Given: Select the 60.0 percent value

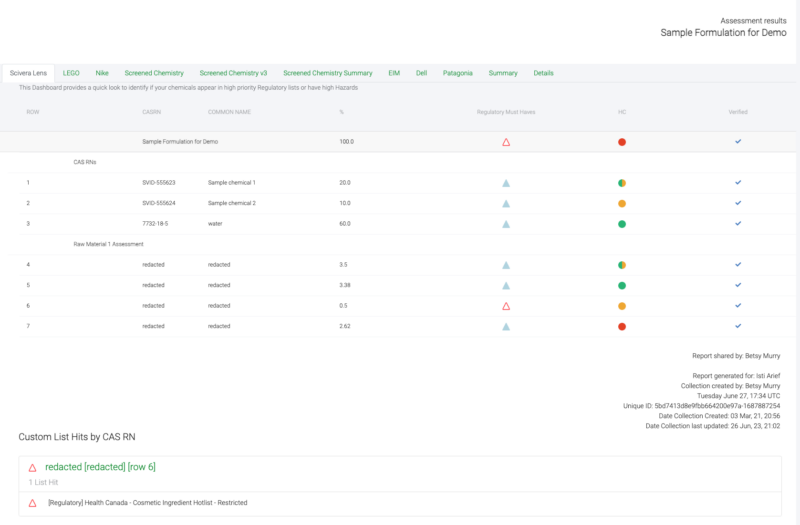Looking at the screenshot, I should tap(345, 223).
